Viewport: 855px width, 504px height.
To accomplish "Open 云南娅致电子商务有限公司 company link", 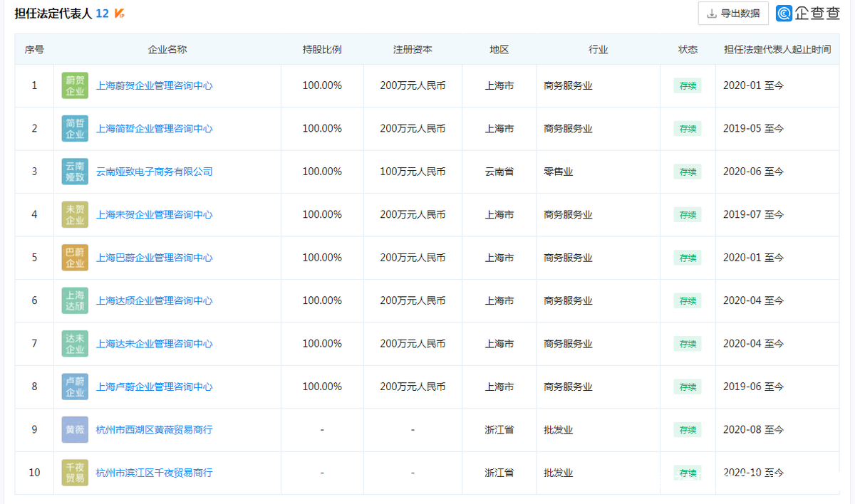I will [x=154, y=172].
